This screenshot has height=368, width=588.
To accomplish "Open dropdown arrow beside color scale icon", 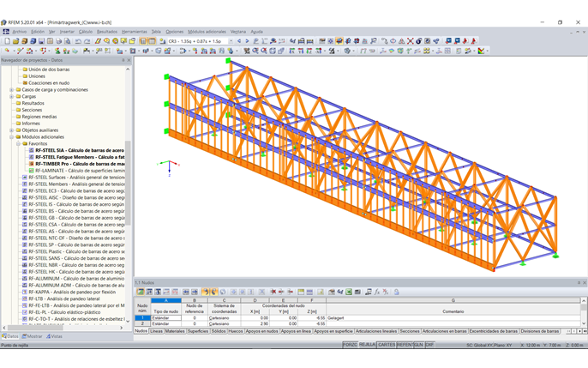I will (487, 51).
